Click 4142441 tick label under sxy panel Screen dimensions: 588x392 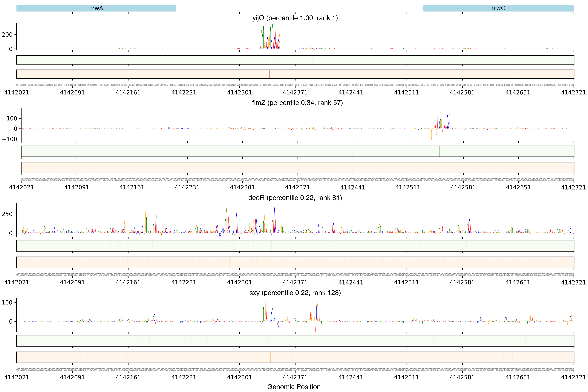tap(351, 377)
